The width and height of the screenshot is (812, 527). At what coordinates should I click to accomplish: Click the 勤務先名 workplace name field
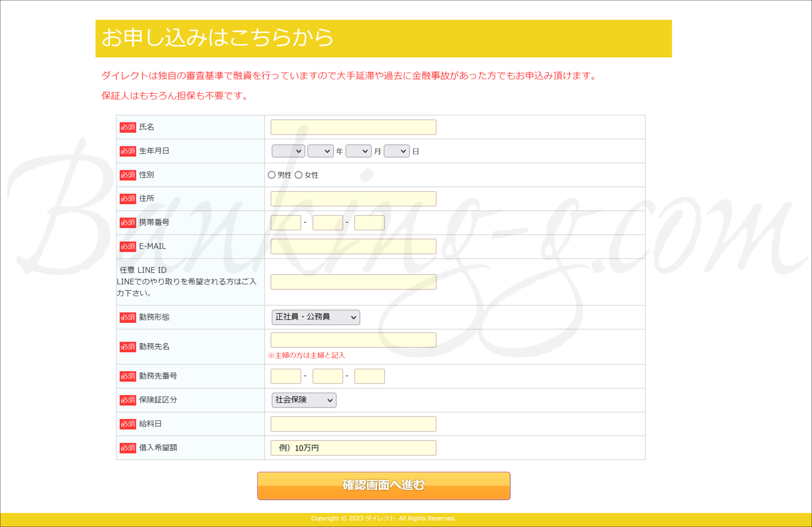coord(353,340)
